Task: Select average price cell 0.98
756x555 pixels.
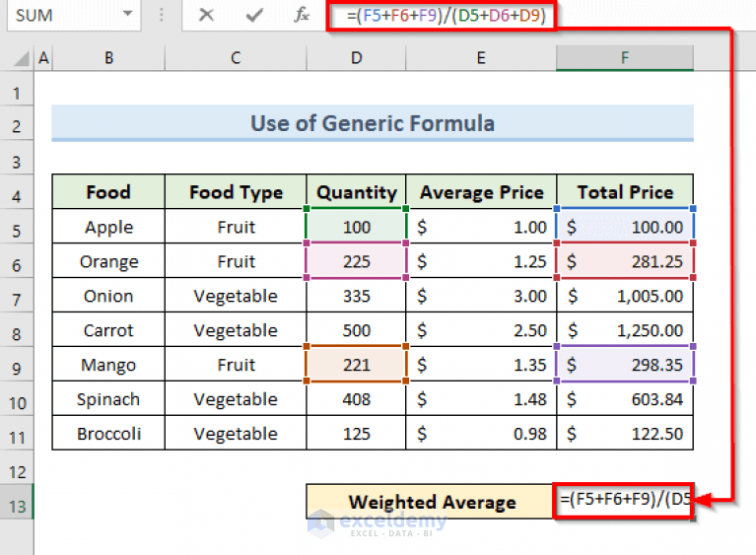Action: 481,433
